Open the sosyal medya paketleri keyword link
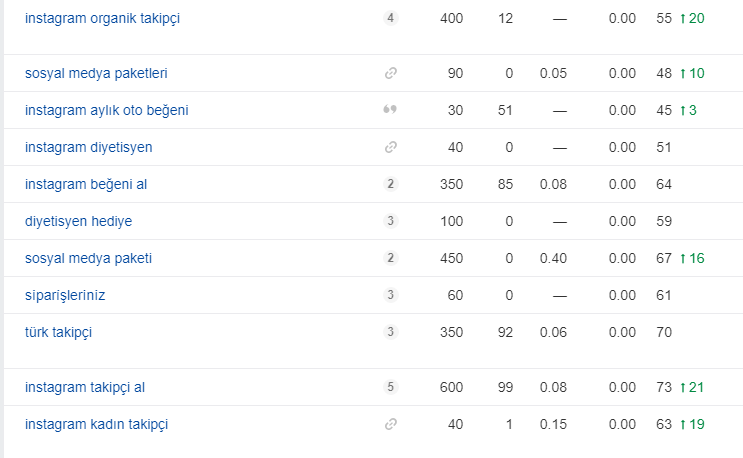Viewport: 743px width, 458px height. (x=96, y=73)
